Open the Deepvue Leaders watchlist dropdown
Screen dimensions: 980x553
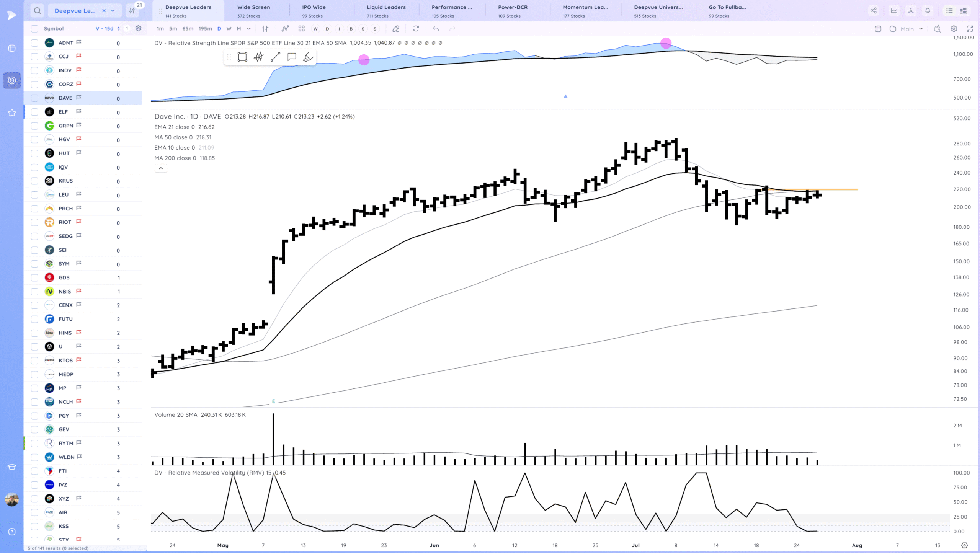pyautogui.click(x=113, y=11)
